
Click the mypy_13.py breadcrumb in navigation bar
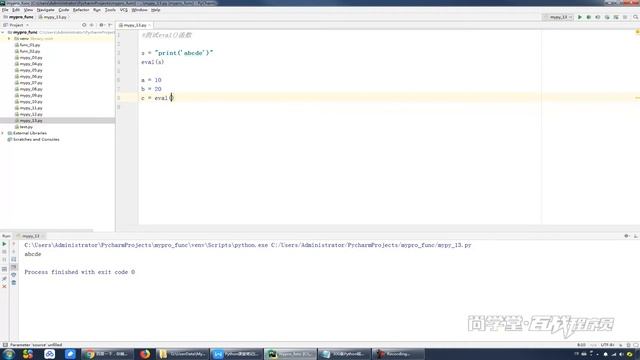53,17
